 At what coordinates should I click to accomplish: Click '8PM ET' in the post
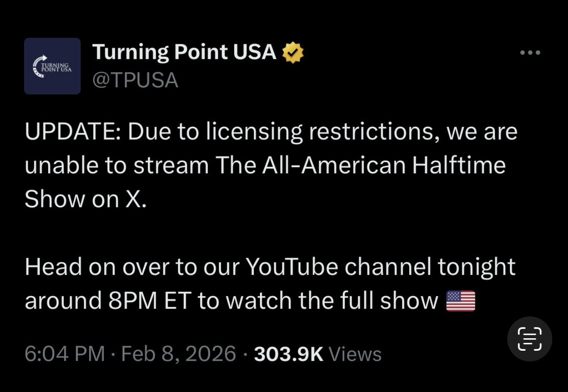pos(149,301)
